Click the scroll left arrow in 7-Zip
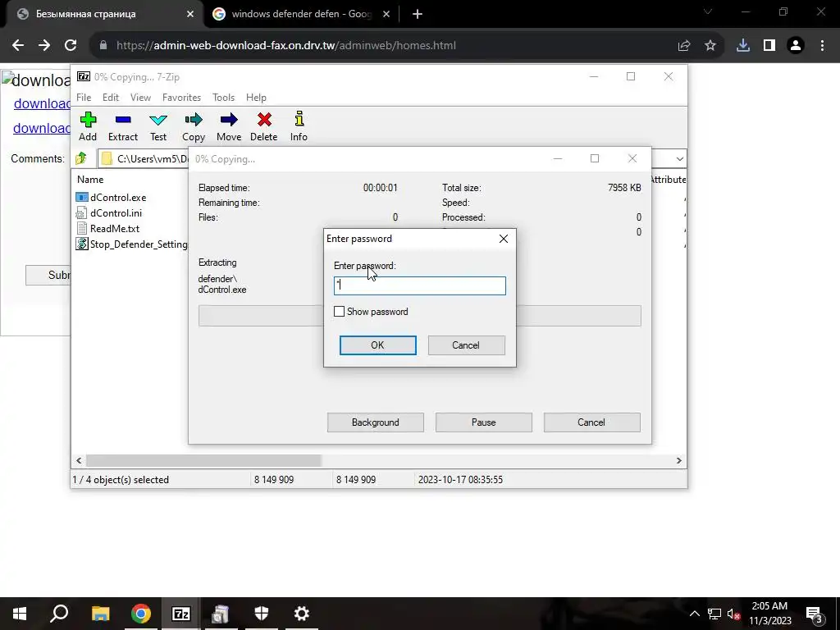Viewport: 840px width, 630px height. coord(79,460)
